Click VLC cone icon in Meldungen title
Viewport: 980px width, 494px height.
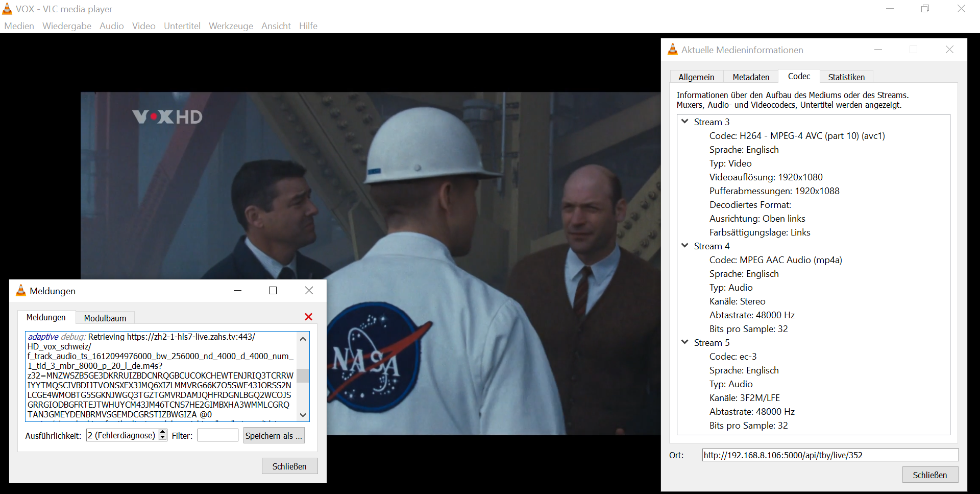coord(21,290)
